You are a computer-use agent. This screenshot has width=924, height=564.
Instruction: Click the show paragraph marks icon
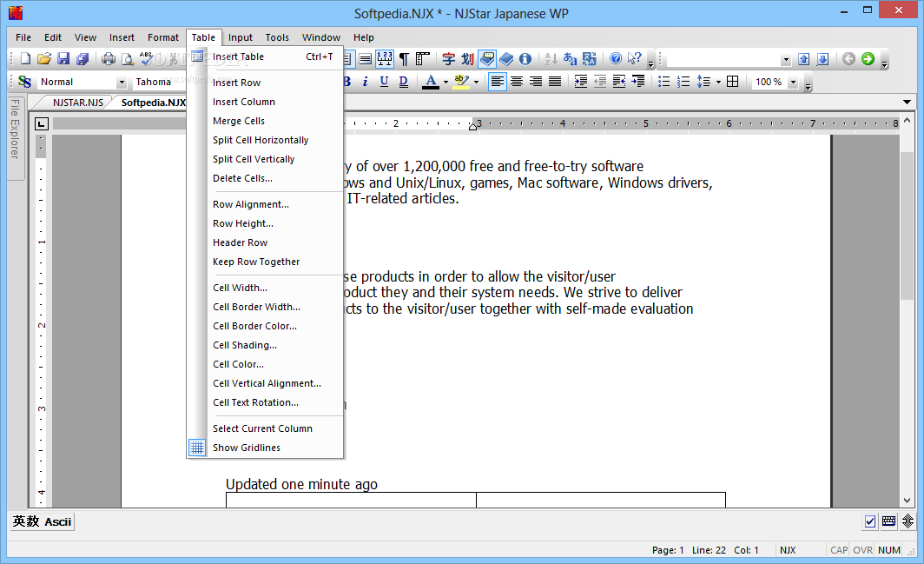click(404, 58)
